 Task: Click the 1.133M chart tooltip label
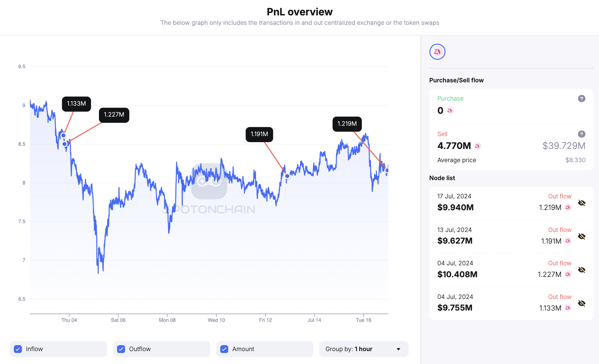tap(76, 104)
